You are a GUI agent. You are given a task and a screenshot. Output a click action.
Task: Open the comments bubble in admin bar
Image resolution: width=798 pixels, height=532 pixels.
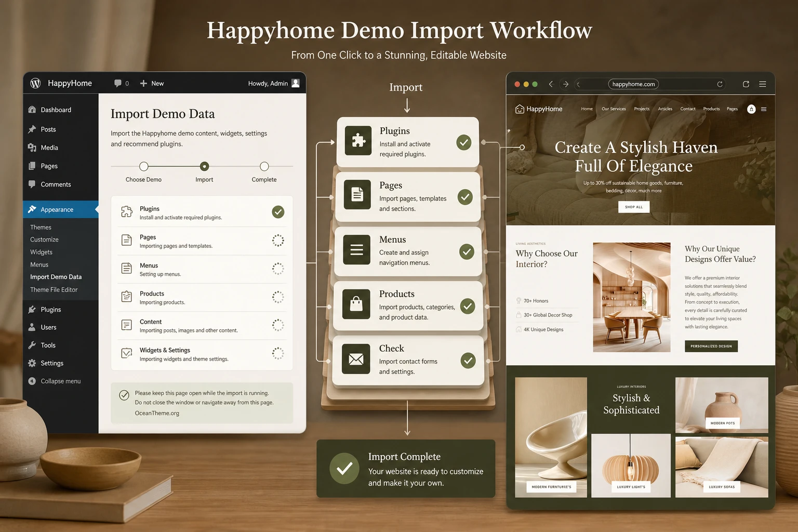tap(118, 83)
